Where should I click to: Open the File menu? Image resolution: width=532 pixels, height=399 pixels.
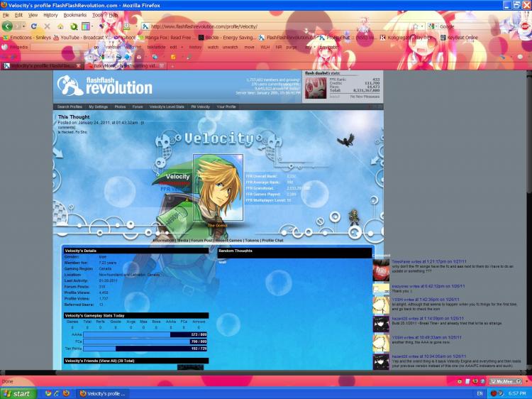(6, 15)
